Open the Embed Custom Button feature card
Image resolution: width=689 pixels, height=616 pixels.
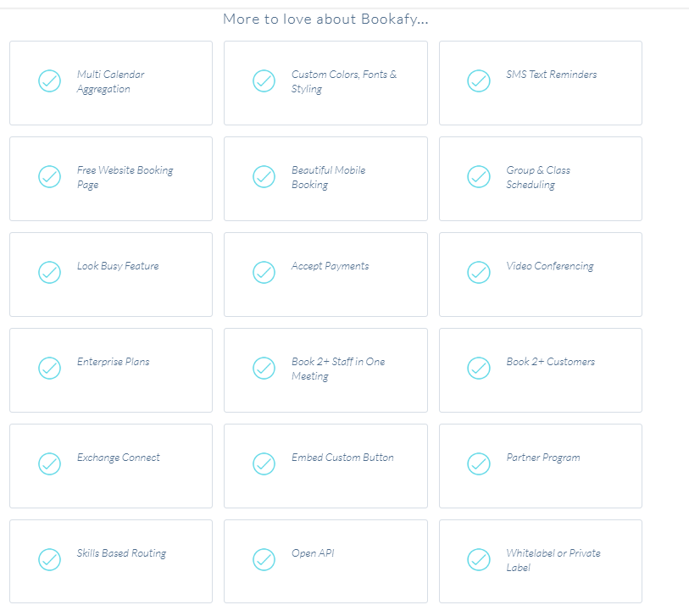[x=325, y=464]
